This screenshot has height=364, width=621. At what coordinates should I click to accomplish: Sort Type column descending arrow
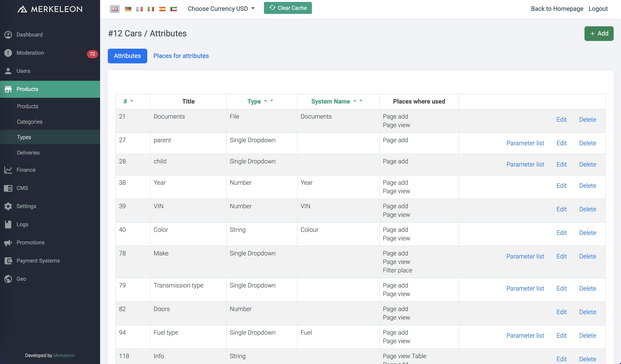[272, 100]
